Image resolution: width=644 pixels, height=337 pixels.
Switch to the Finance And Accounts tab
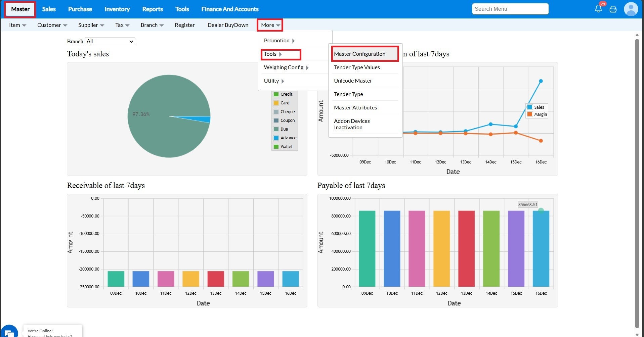pos(230,9)
